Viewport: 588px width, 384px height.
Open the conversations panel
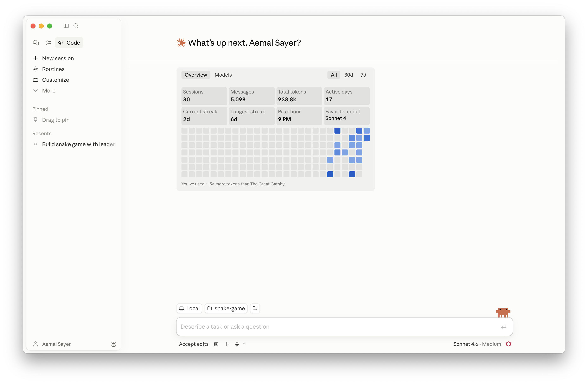point(36,43)
